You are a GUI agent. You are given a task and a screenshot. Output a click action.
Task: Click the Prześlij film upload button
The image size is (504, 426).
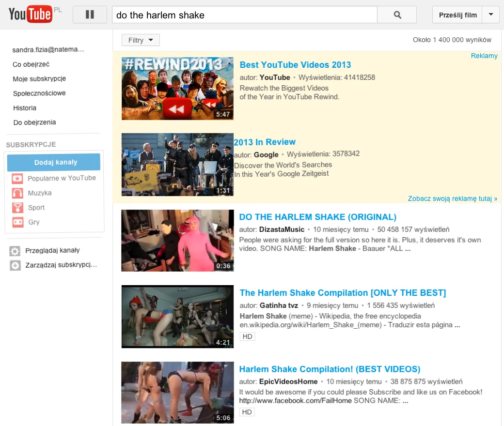tap(457, 15)
